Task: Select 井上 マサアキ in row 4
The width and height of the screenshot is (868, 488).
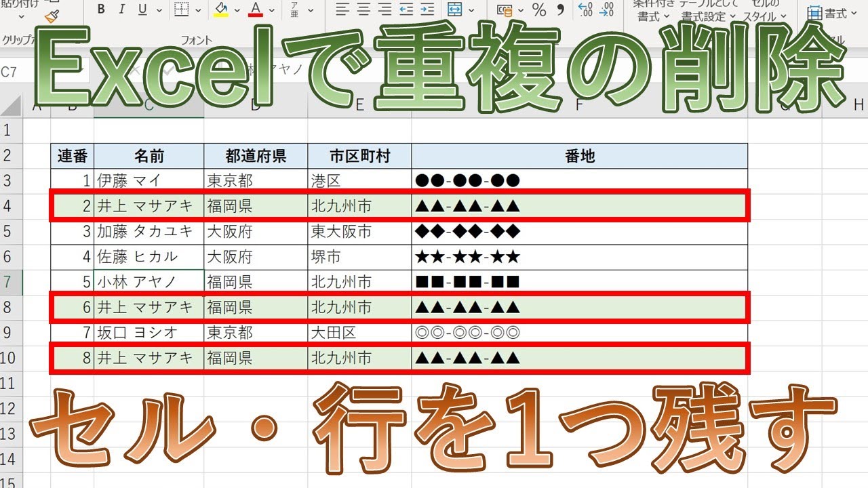Action: tap(149, 205)
